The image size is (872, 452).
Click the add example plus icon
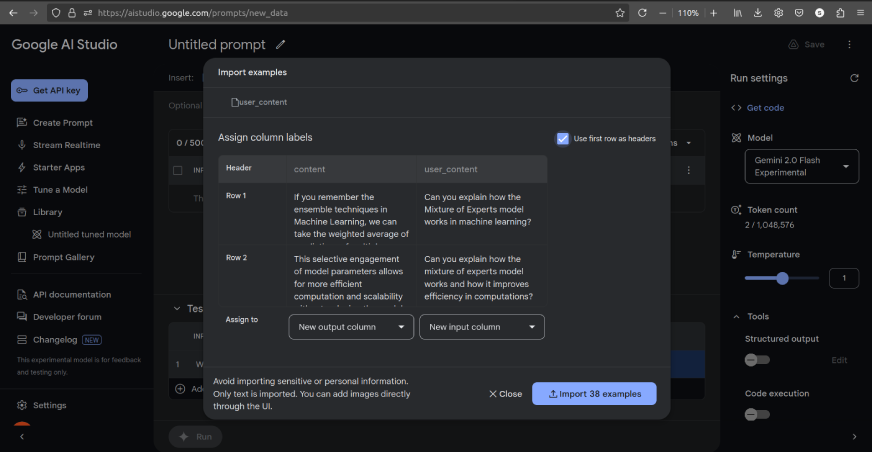[x=180, y=389]
